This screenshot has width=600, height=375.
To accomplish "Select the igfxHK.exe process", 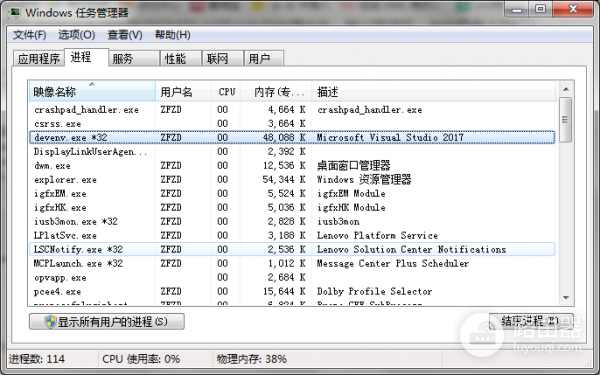I will tap(292, 207).
